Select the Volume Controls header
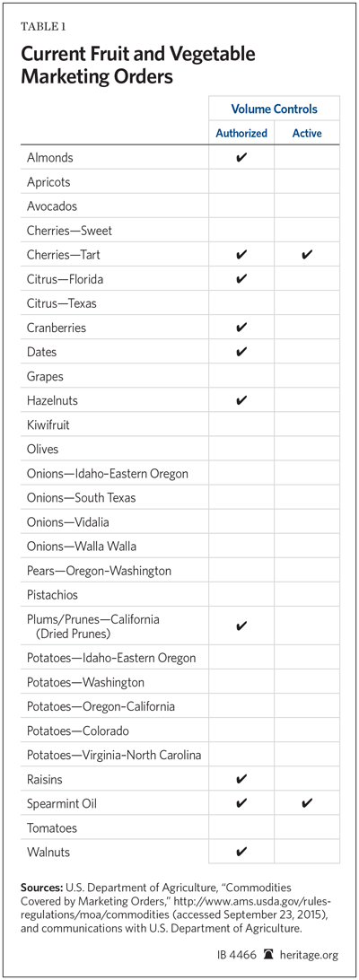This screenshot has height=980, width=359. point(274,109)
